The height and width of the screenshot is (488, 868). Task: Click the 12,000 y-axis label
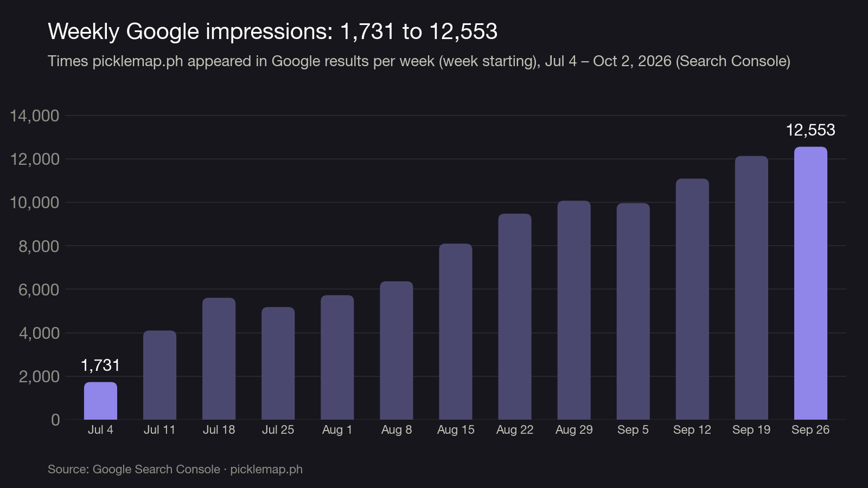point(35,159)
